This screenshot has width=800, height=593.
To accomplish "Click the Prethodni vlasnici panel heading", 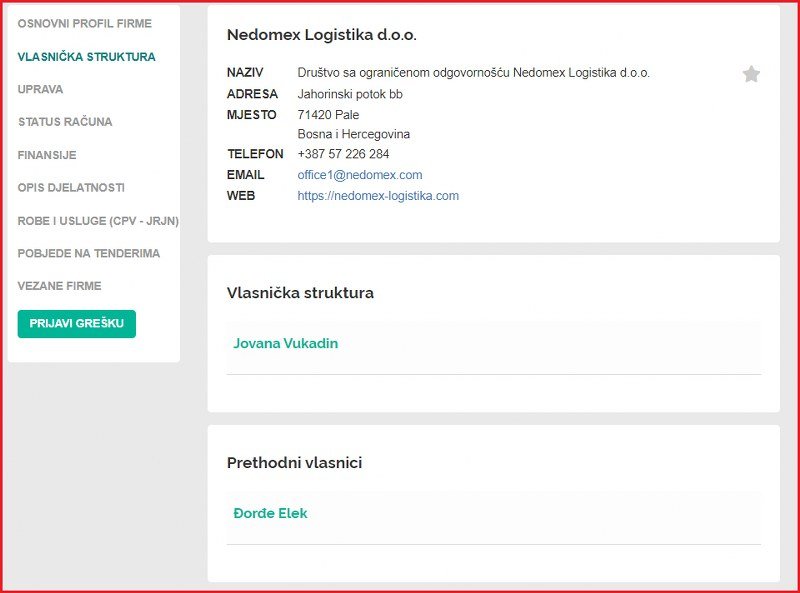I will 294,463.
